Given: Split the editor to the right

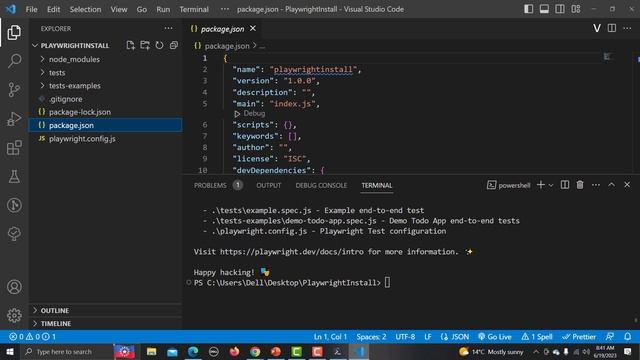Looking at the screenshot, I should pos(611,28).
